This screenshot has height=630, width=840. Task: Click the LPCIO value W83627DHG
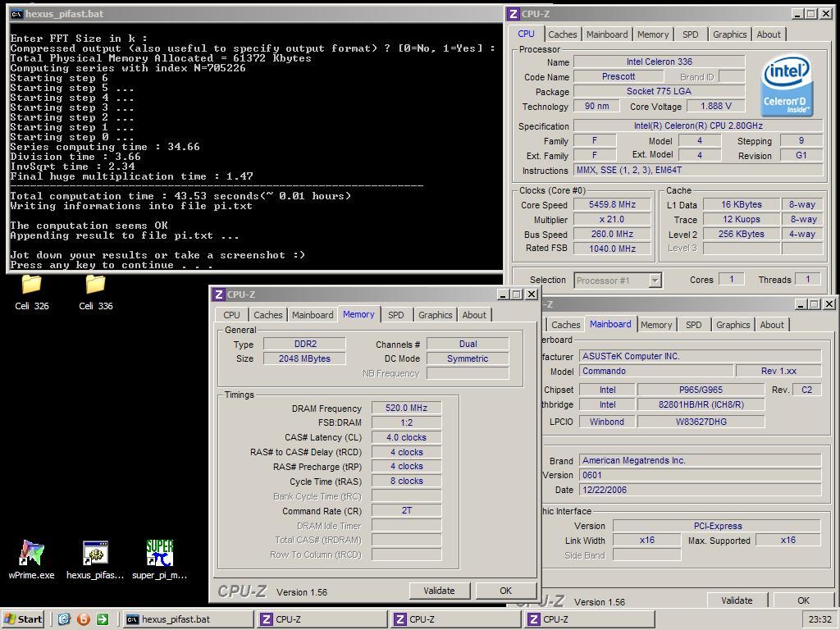701,422
